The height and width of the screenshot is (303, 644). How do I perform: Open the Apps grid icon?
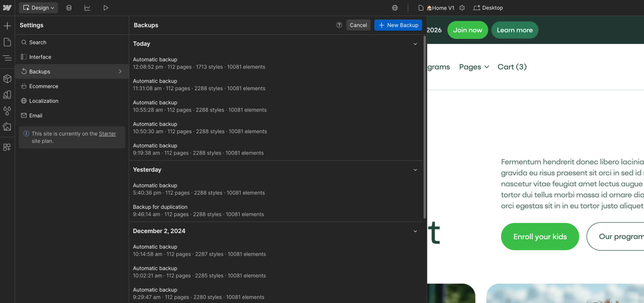(7, 147)
